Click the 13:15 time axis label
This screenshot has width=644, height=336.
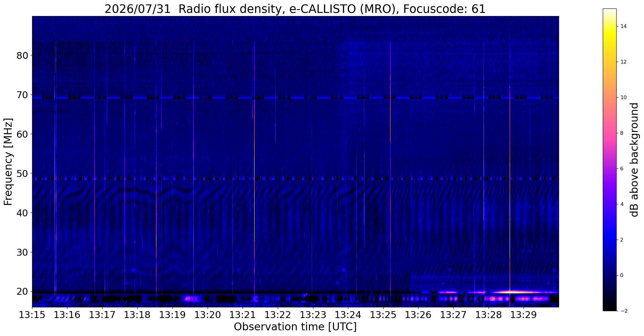[32, 315]
